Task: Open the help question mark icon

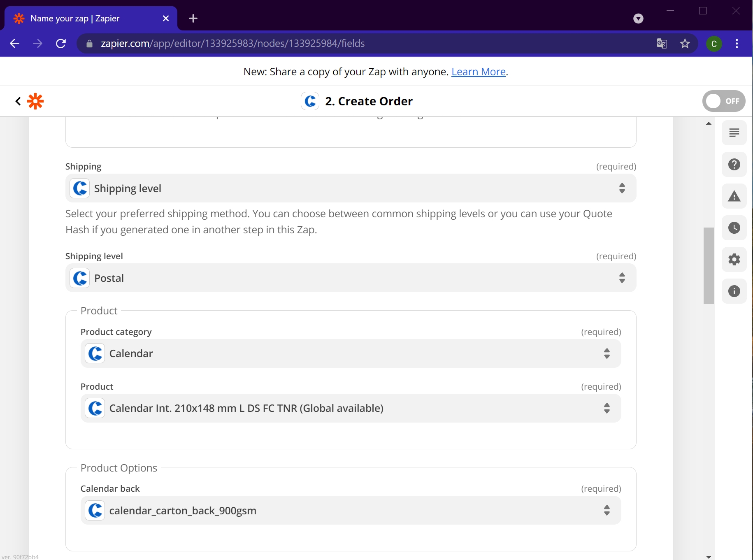Action: click(x=734, y=165)
